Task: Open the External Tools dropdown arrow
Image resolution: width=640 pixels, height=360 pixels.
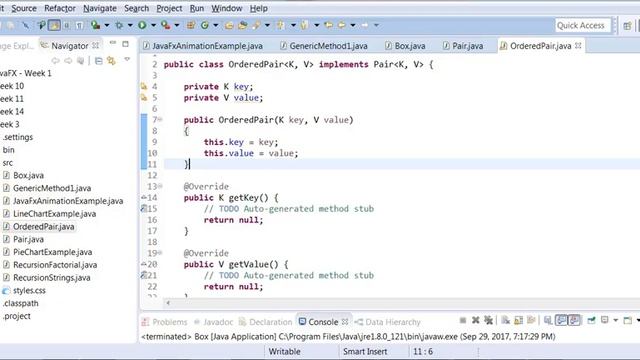Action: [x=177, y=26]
